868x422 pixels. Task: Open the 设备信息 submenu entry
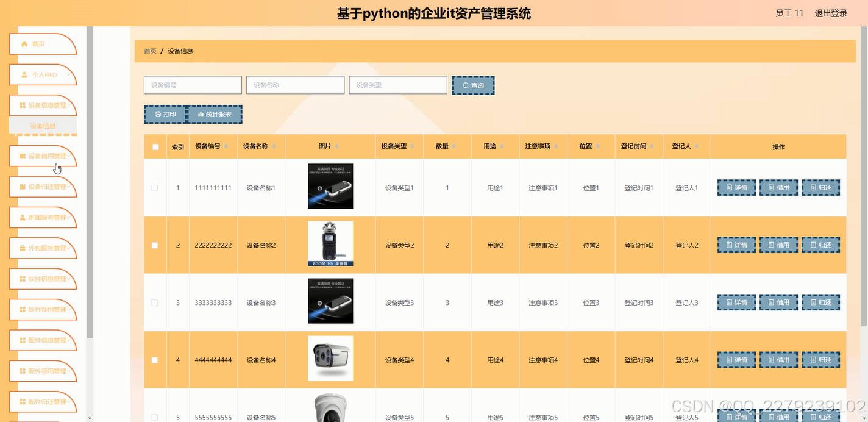[x=43, y=126]
